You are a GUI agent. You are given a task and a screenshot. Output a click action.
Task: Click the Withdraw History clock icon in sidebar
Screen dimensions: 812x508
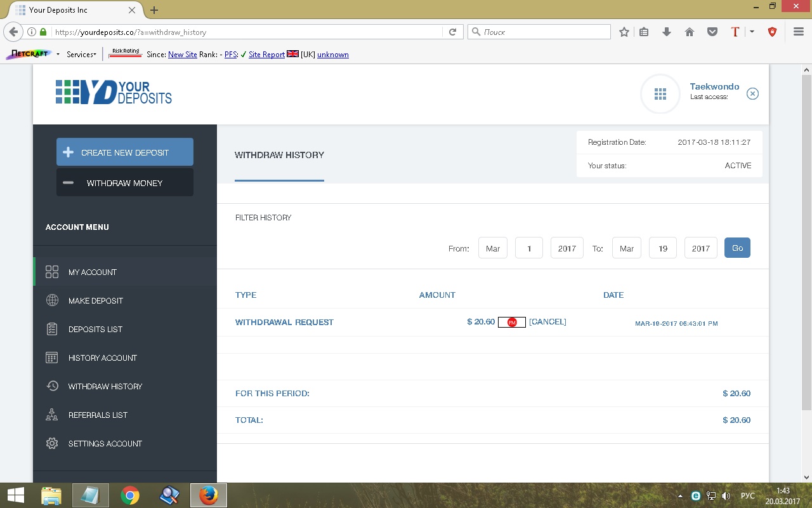coord(52,386)
